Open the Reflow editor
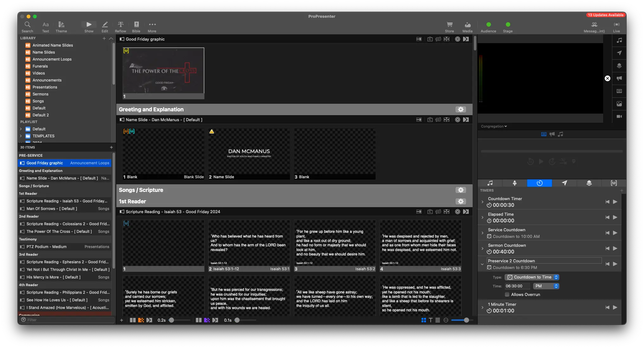Viewport: 644px width, 348px height. pos(120,27)
